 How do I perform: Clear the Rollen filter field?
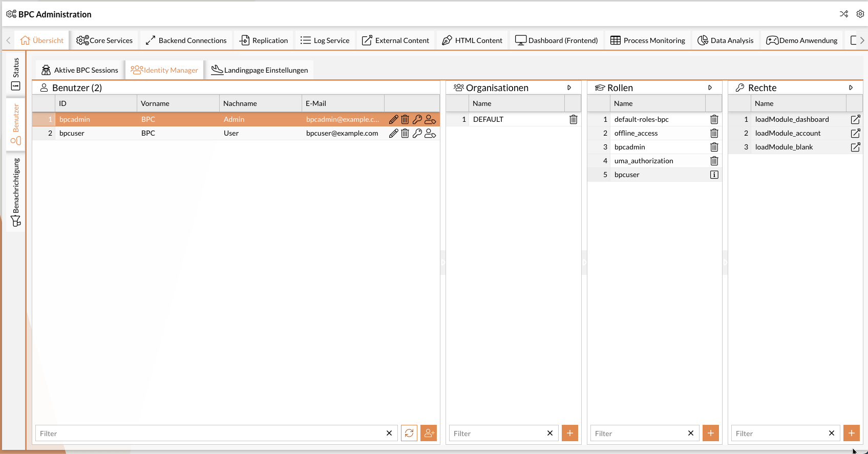coord(691,433)
